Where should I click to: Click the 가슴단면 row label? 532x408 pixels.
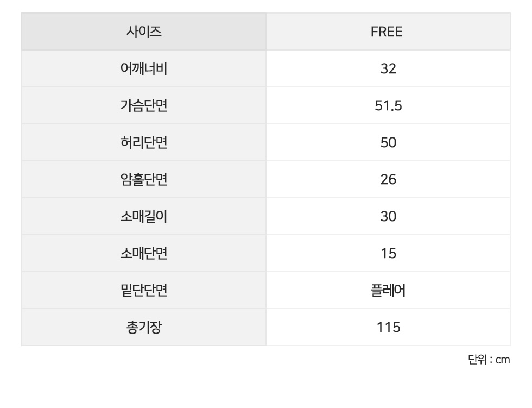[x=144, y=106]
